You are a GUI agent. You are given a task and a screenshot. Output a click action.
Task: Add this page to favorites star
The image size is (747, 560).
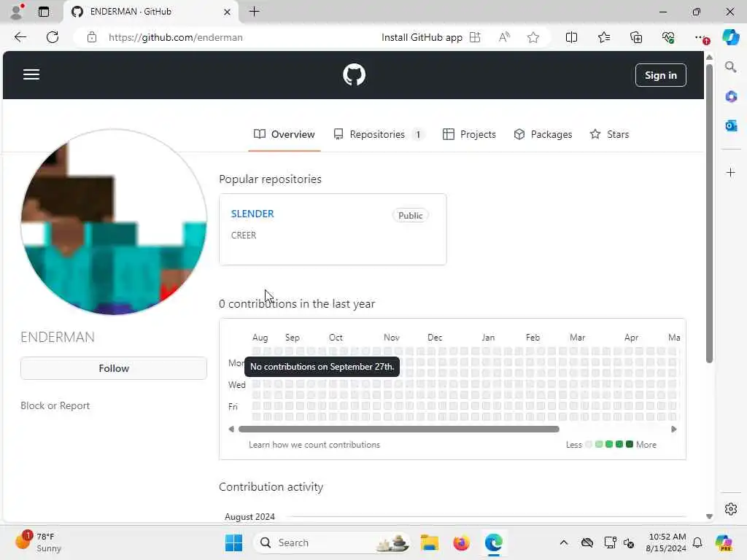(x=533, y=37)
